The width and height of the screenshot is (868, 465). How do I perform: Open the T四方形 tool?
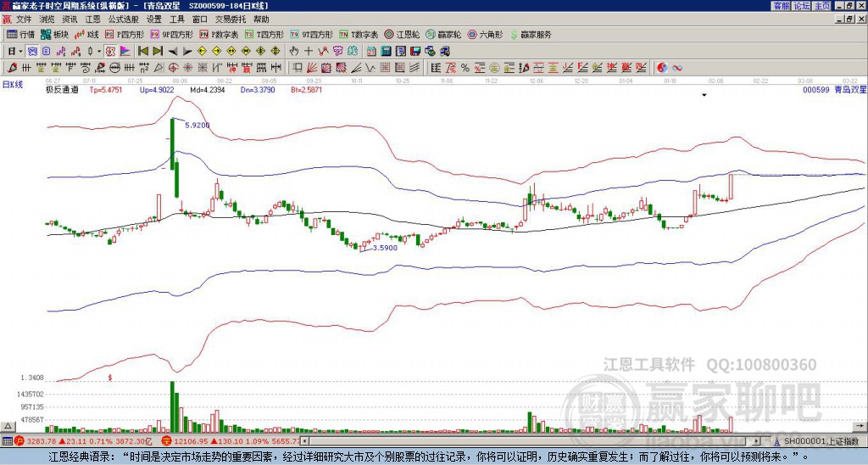[264, 34]
